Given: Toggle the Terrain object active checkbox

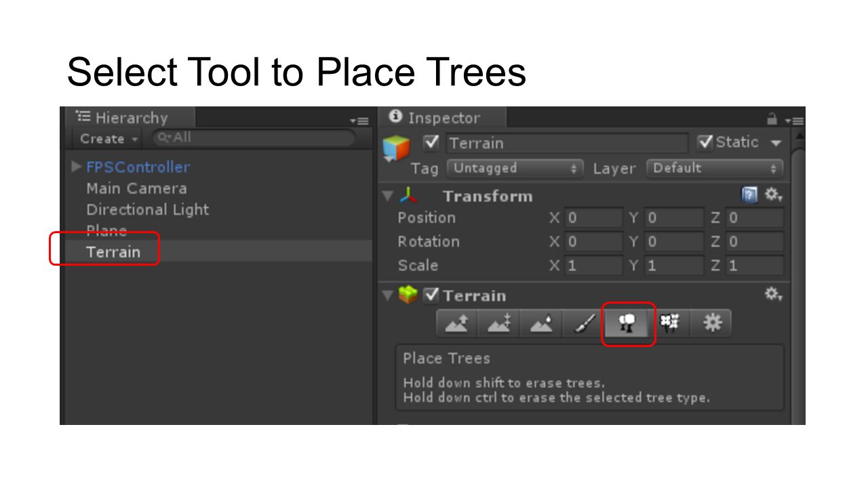Looking at the screenshot, I should [x=431, y=142].
